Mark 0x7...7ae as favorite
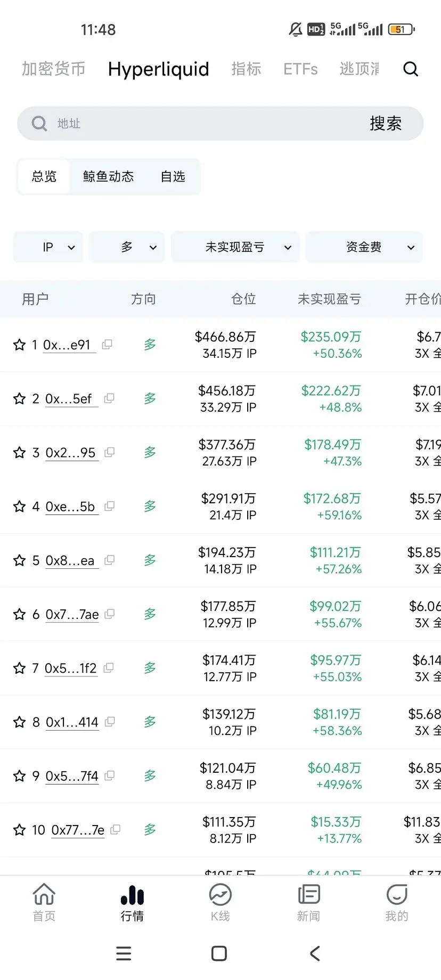Viewport: 441px width, 980px height. click(20, 614)
